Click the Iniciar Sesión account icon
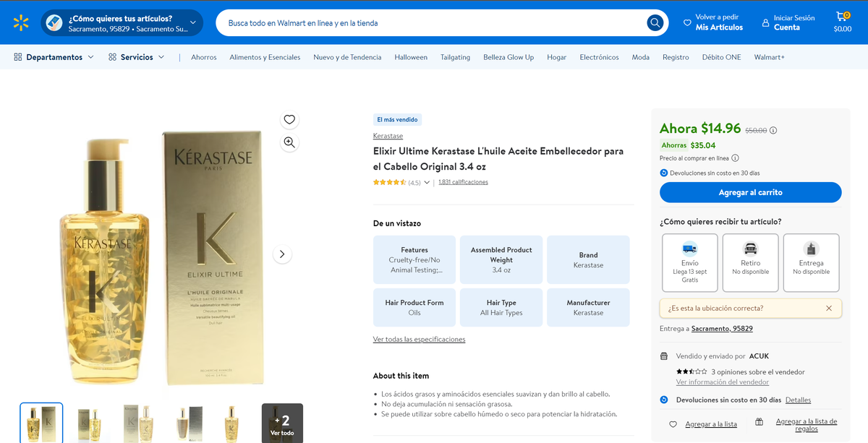868x443 pixels. pyautogui.click(x=765, y=23)
